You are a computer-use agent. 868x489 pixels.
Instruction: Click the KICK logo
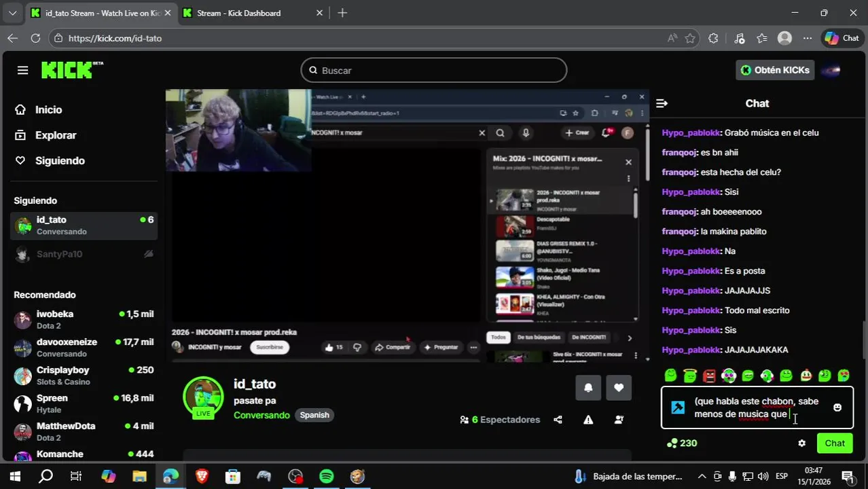[72, 70]
